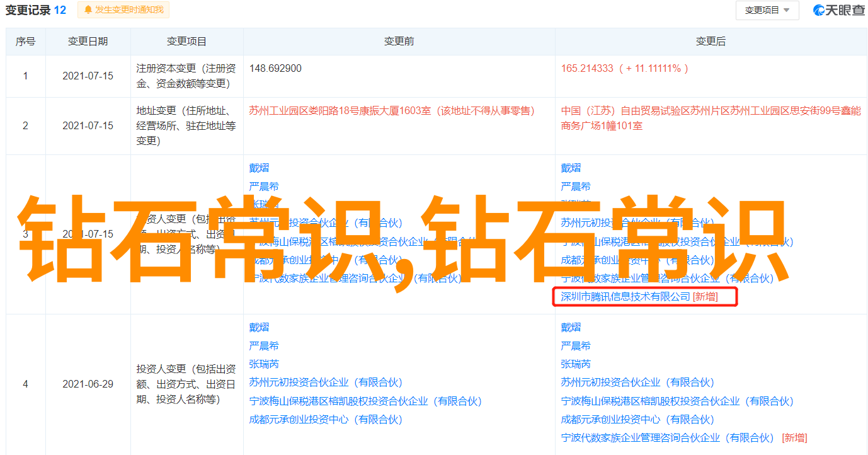Open 宁波代数家族企业管理咨询合伙企业 in row 4 变更后
The height and width of the screenshot is (455, 868).
pos(668,437)
